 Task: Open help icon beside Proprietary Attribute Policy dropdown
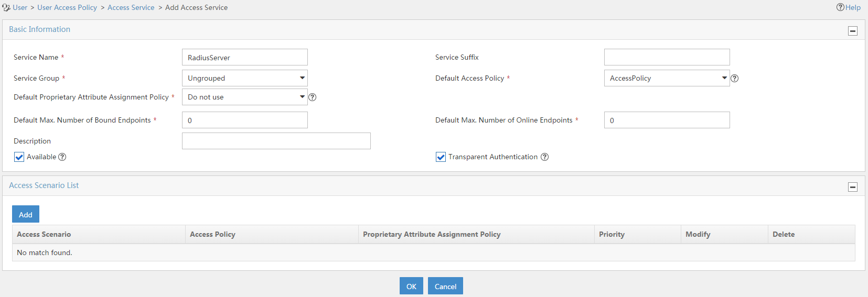click(x=313, y=97)
